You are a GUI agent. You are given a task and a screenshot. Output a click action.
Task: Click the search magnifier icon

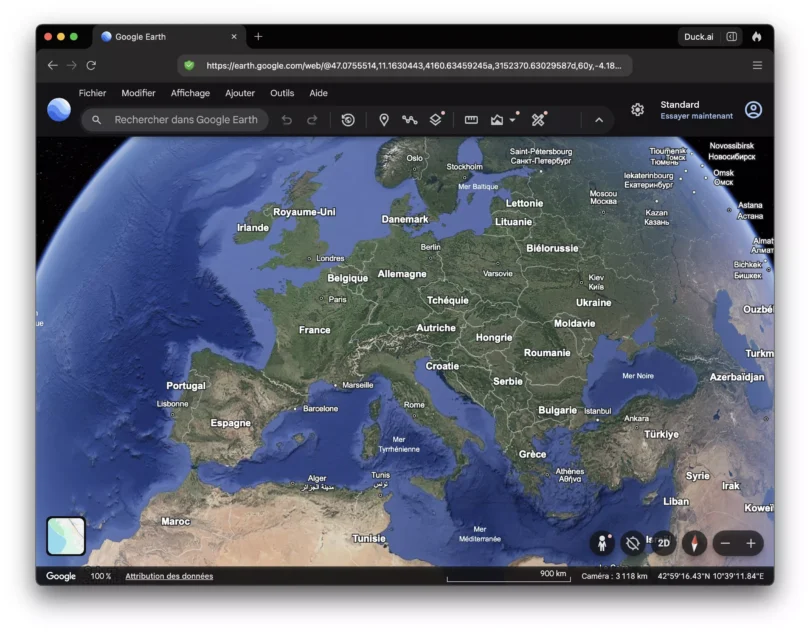(x=97, y=120)
